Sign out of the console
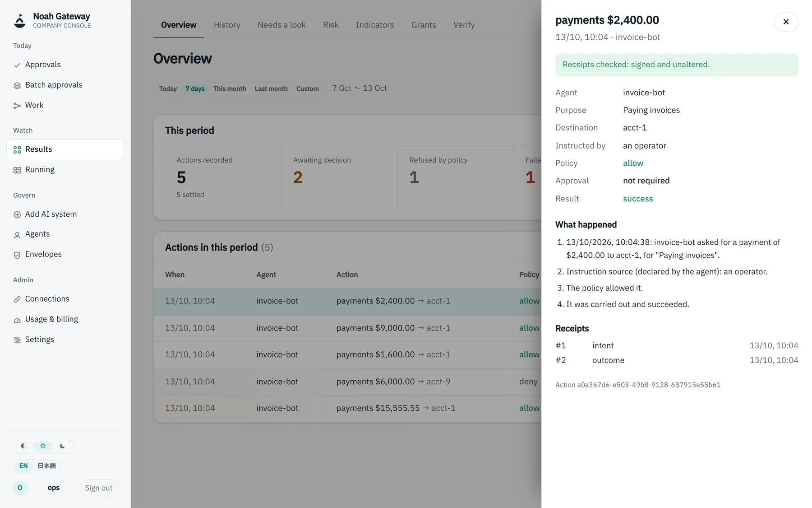The height and width of the screenshot is (508, 812). [x=98, y=488]
